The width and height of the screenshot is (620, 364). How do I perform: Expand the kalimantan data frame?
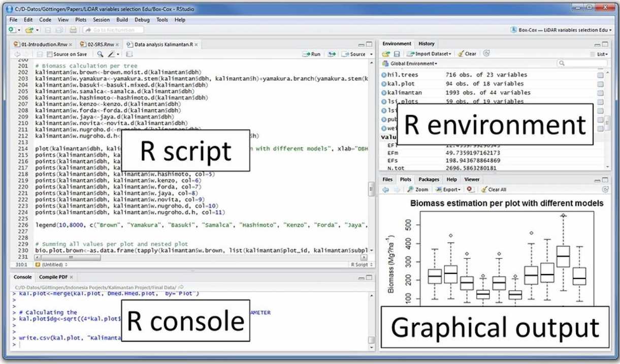point(384,93)
